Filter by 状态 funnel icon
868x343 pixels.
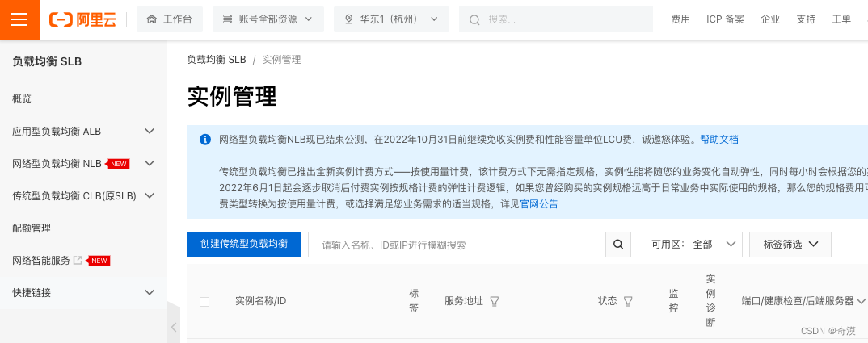pyautogui.click(x=628, y=301)
